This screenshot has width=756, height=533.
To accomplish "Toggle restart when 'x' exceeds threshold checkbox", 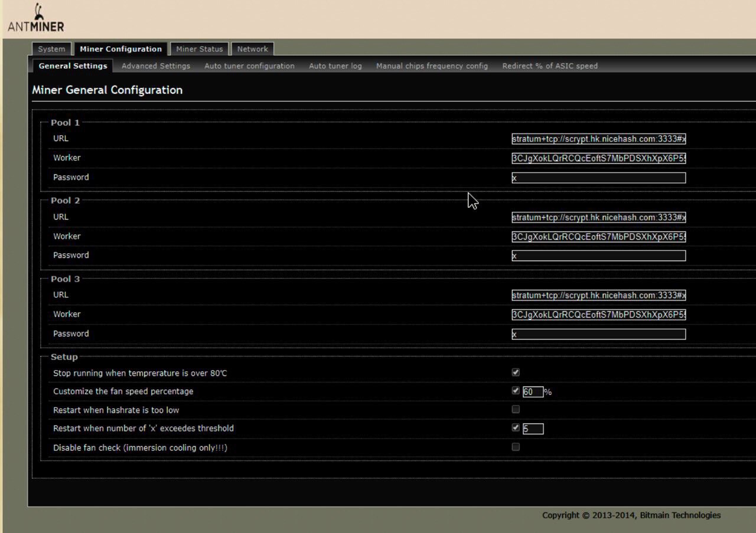I will [x=516, y=427].
